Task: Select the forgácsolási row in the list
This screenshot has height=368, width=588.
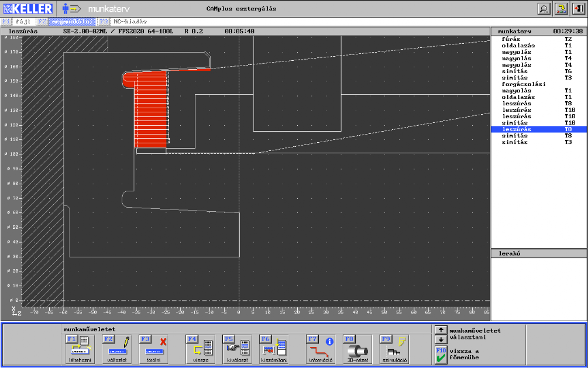Action: click(x=539, y=84)
